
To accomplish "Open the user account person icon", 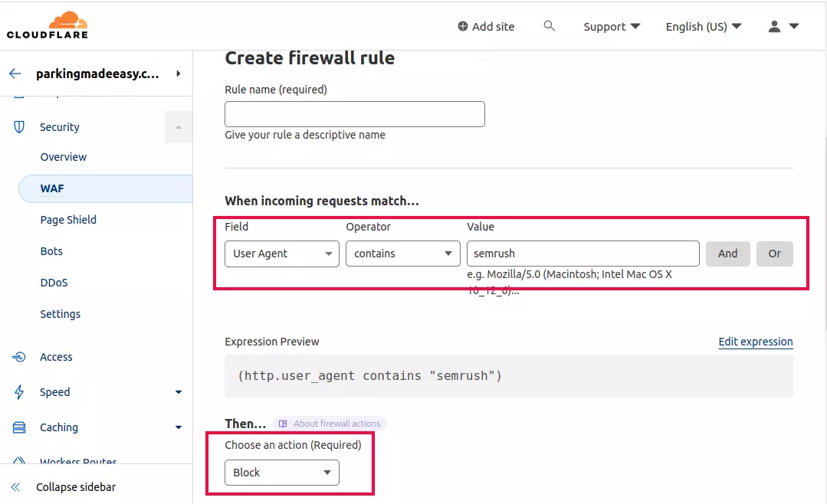I will coord(774,25).
